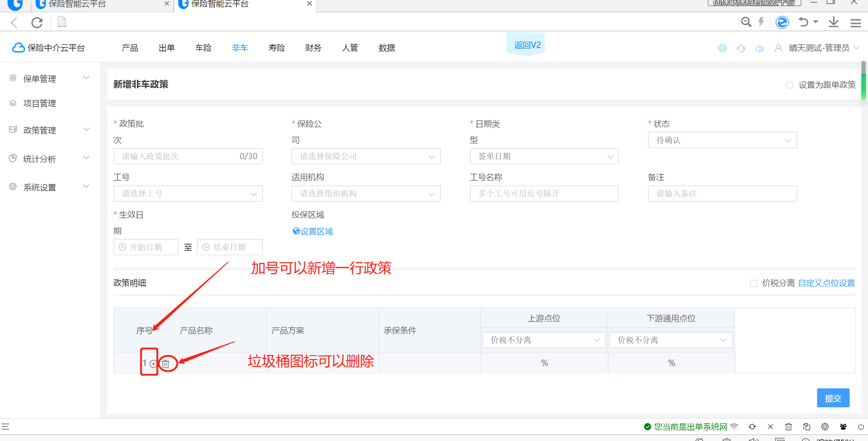Viewport: 868px width, 441px height.
Task: Open the header settings gear icon
Action: pyautogui.click(x=722, y=48)
